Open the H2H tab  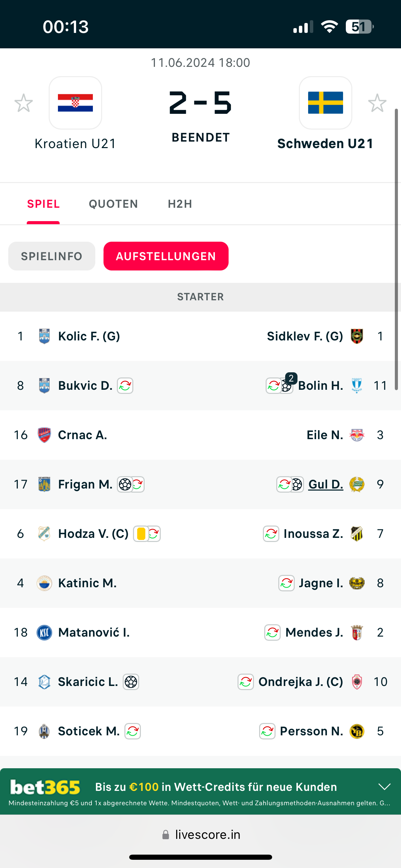tap(180, 204)
